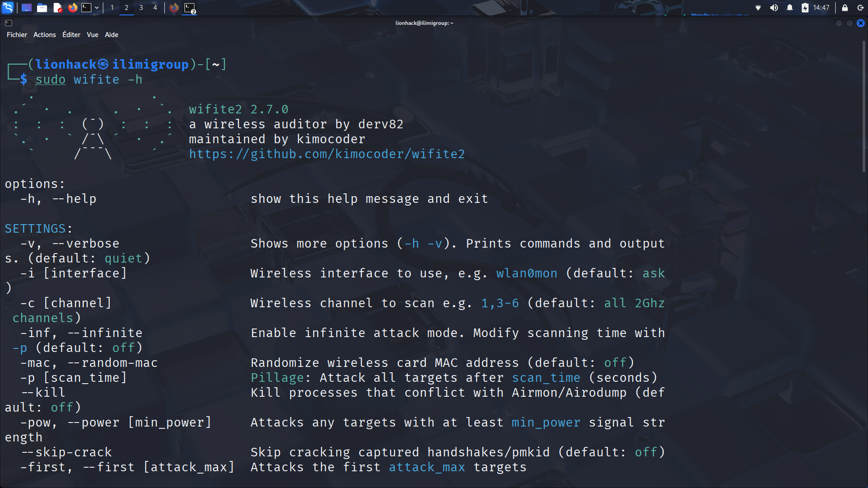The width and height of the screenshot is (868, 488).
Task: Close the terminal window
Action: click(861, 23)
